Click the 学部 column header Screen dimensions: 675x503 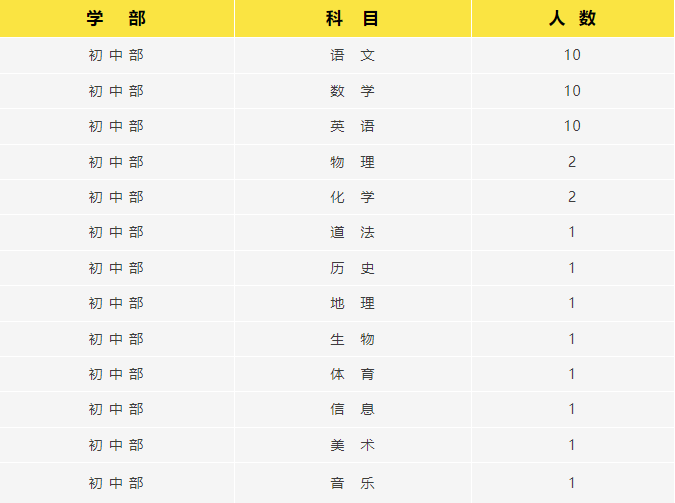[x=116, y=18]
